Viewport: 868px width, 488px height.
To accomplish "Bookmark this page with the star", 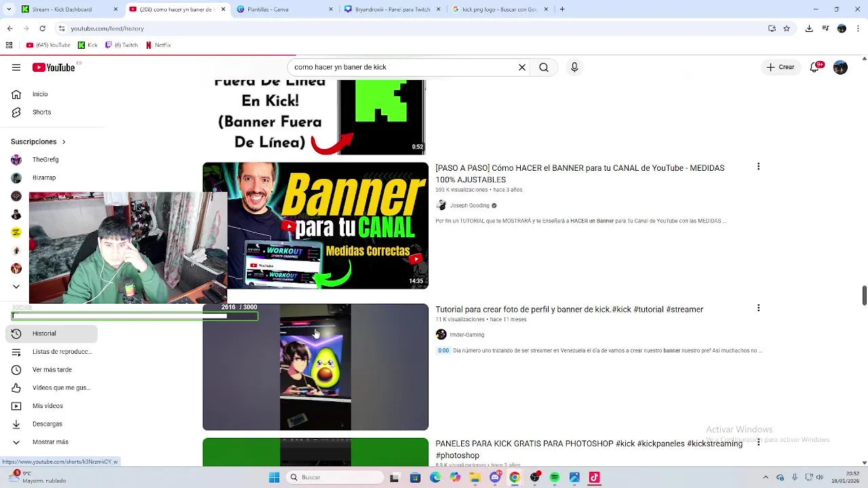I will point(787,28).
